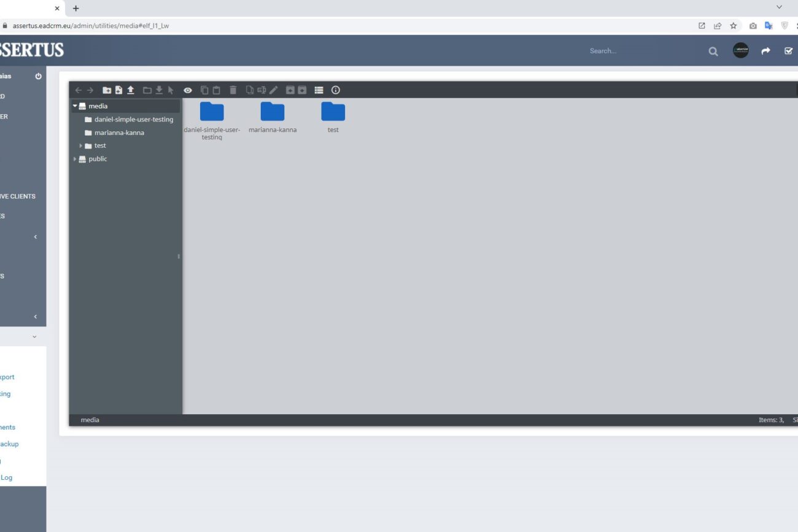
Task: Click the checkmark todo icon in header
Action: (x=789, y=51)
